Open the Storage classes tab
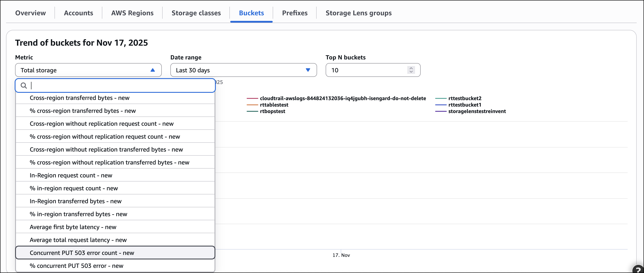The image size is (644, 273). click(196, 13)
